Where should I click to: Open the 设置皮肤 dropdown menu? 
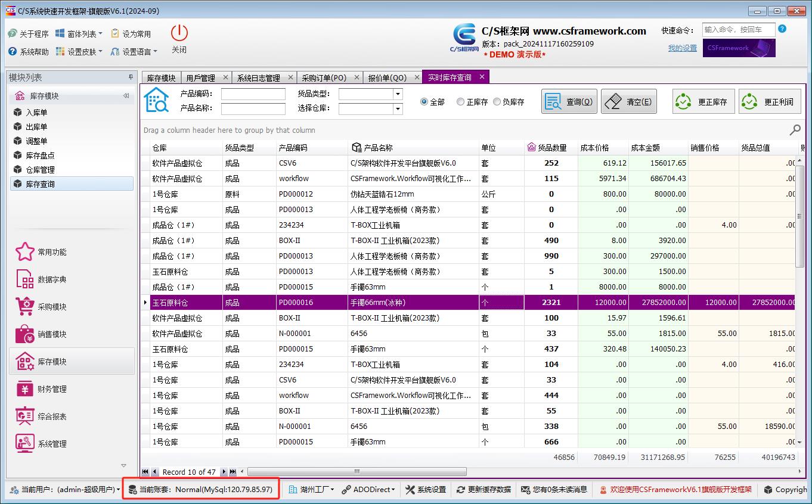point(79,52)
